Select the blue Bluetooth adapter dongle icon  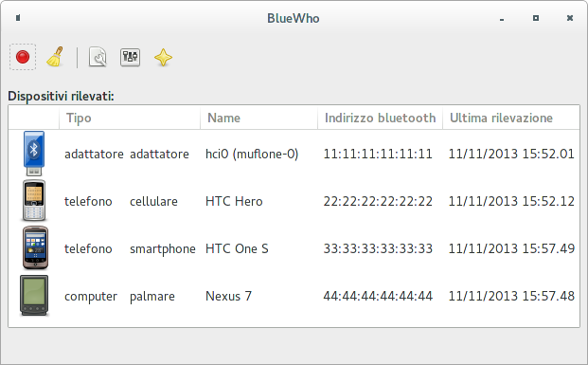click(34, 154)
